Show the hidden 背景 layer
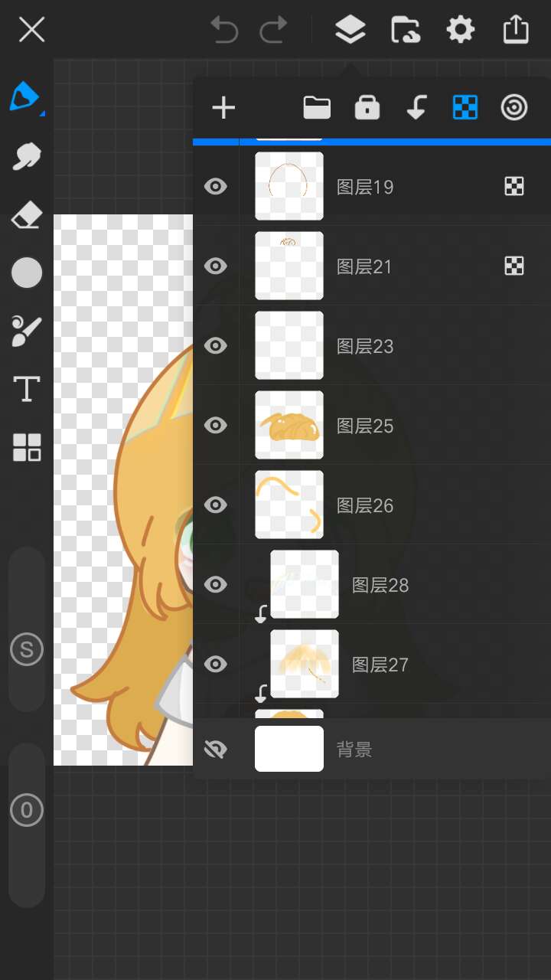 pyautogui.click(x=216, y=749)
